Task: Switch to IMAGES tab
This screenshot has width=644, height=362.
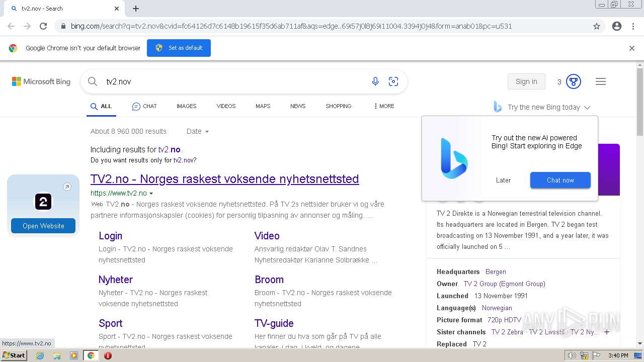Action: point(186,107)
